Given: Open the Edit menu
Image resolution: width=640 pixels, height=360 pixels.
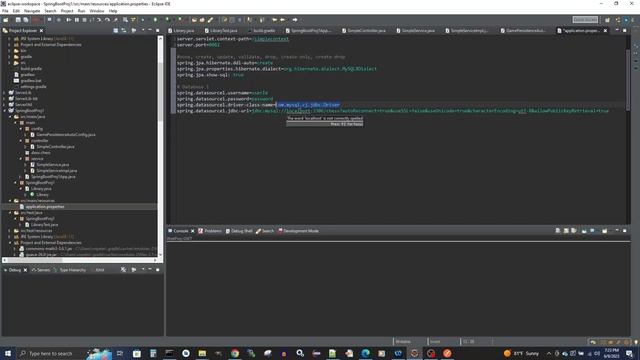Looking at the screenshot, I should [16, 11].
